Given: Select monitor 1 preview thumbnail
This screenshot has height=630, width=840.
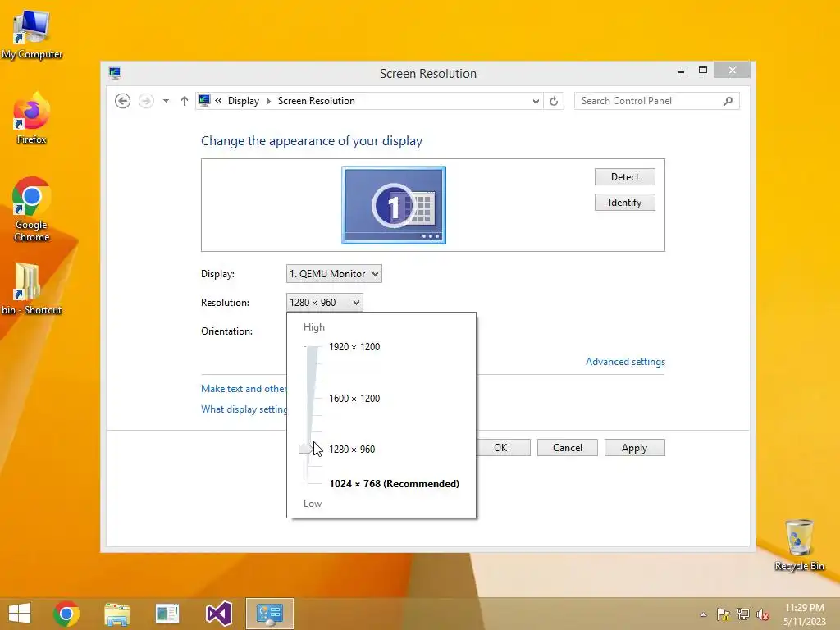Looking at the screenshot, I should [394, 204].
